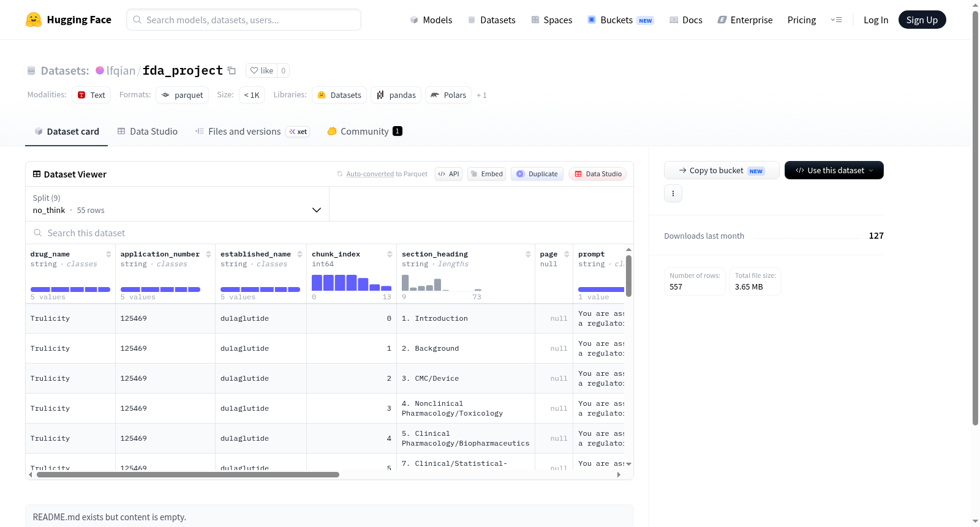Sort by chunk_index column arrows
980x527 pixels.
390,254
